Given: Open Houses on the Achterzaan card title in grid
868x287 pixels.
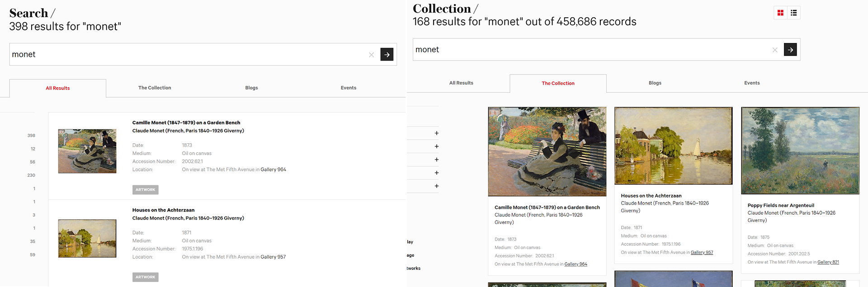Looking at the screenshot, I should coord(651,196).
